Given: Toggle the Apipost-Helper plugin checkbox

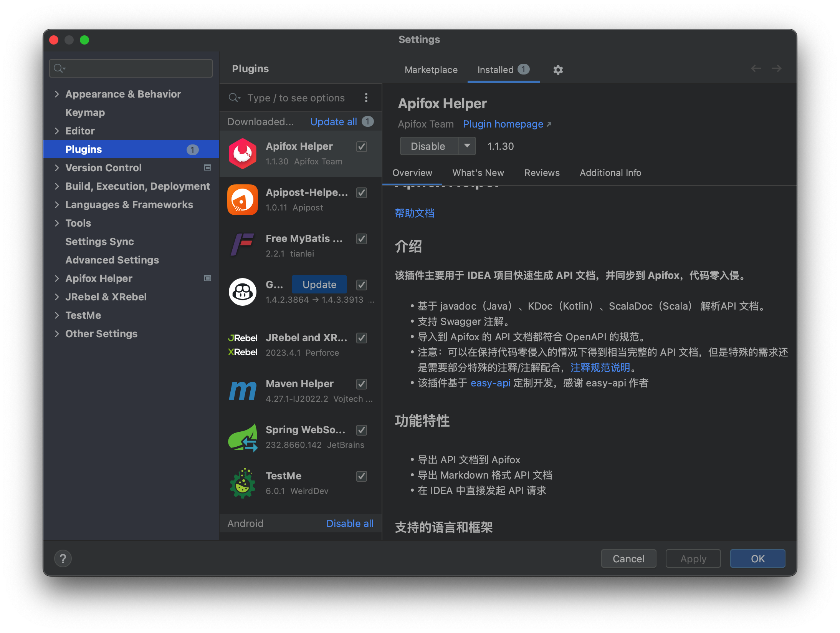Looking at the screenshot, I should (362, 193).
